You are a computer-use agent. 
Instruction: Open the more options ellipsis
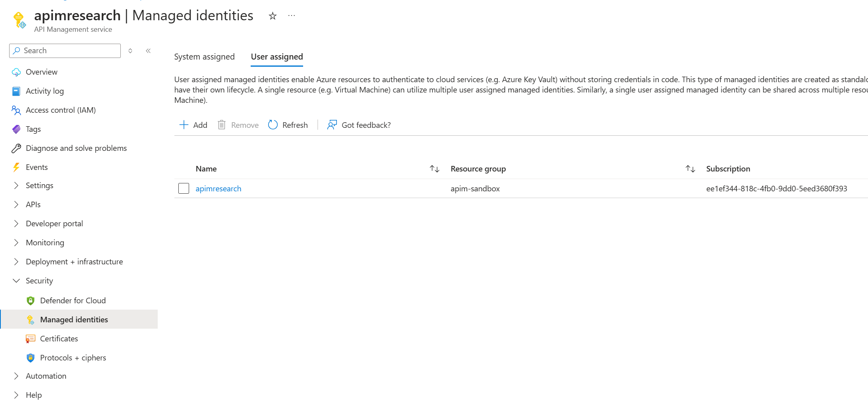pos(292,16)
